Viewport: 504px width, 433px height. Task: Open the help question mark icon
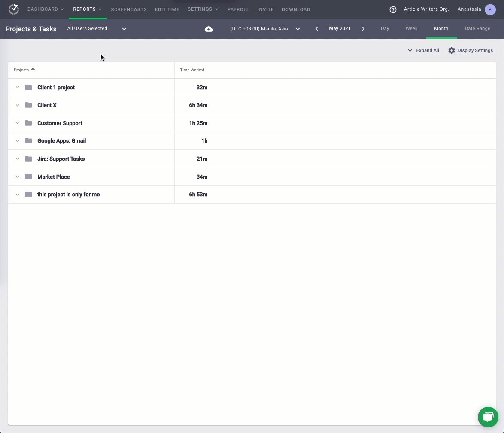[x=393, y=9]
